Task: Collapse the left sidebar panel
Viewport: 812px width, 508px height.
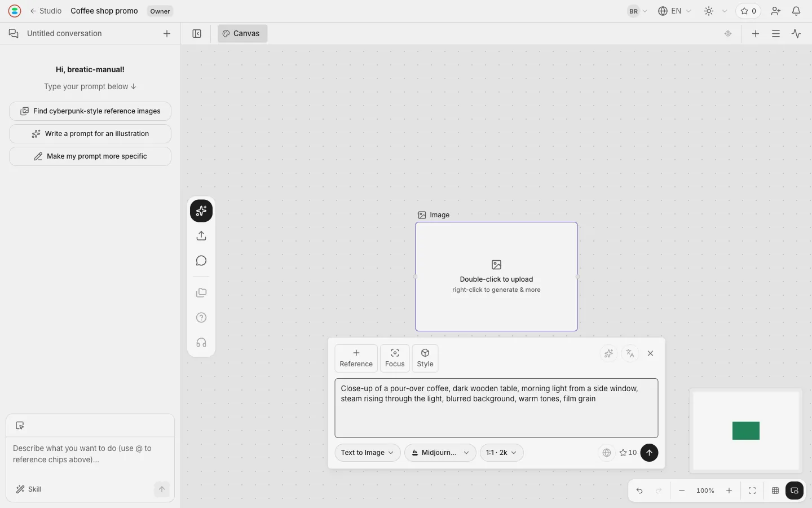Action: click(197, 33)
